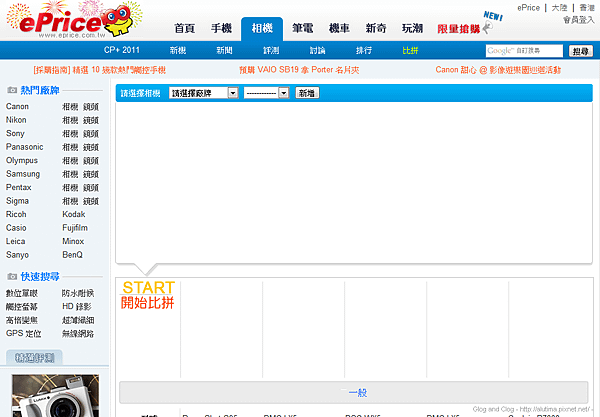The image size is (600, 417).
Task: Open 新聞 in the blue submenu
Action: (225, 50)
